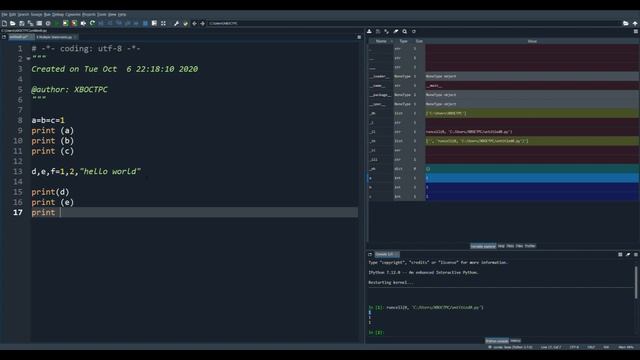Image resolution: width=640 pixels, height=360 pixels.
Task: Save all open files
Action: (30, 23)
